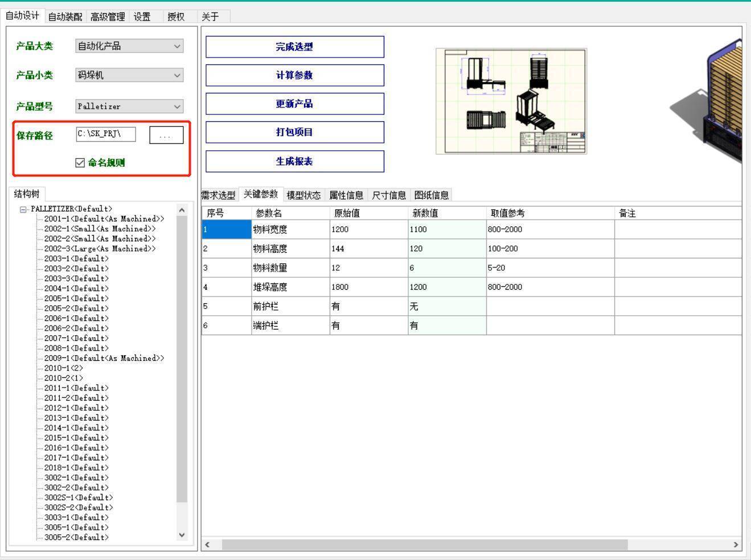
Task: Select tree item 2009-1 Default As Machined
Action: [x=104, y=359]
